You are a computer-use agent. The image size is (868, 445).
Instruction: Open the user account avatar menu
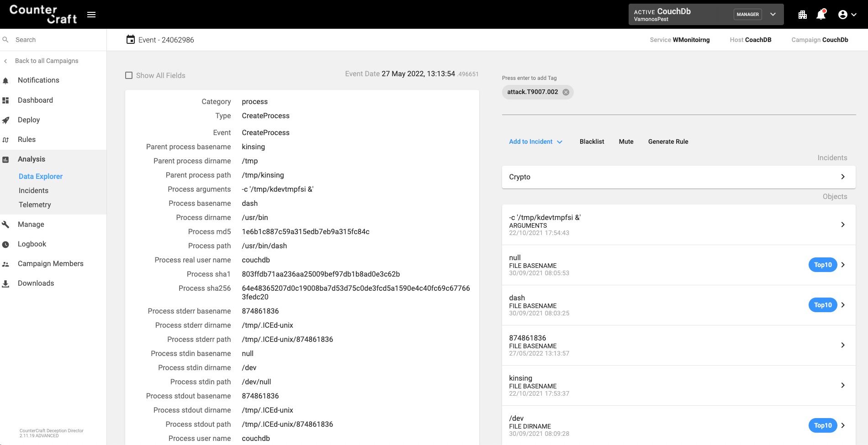tap(847, 15)
